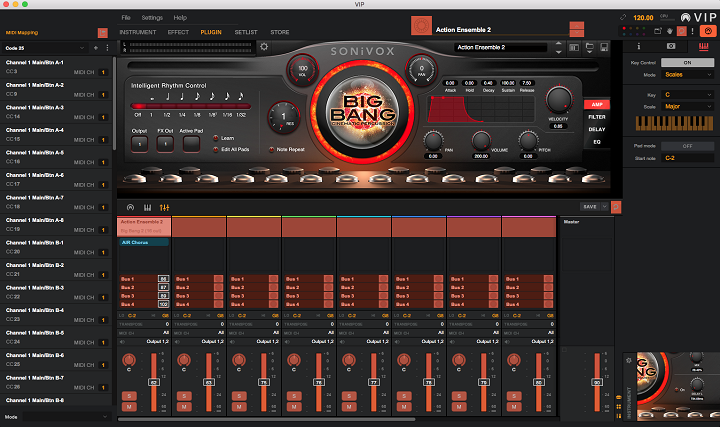Switch to the mixer view icon
Image resolution: width=720 pixels, height=427 pixels.
point(164,207)
